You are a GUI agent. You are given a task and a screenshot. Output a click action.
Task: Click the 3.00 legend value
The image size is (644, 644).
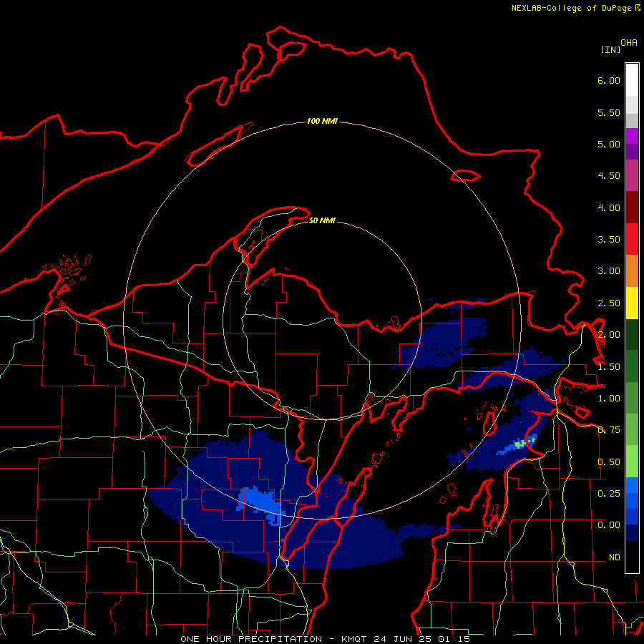pyautogui.click(x=609, y=271)
